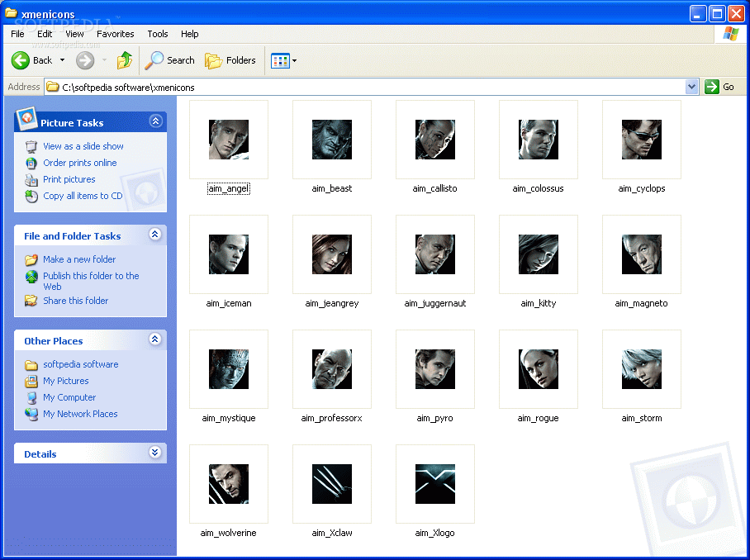Open the Favorites menu
The image size is (750, 560).
pos(116,34)
